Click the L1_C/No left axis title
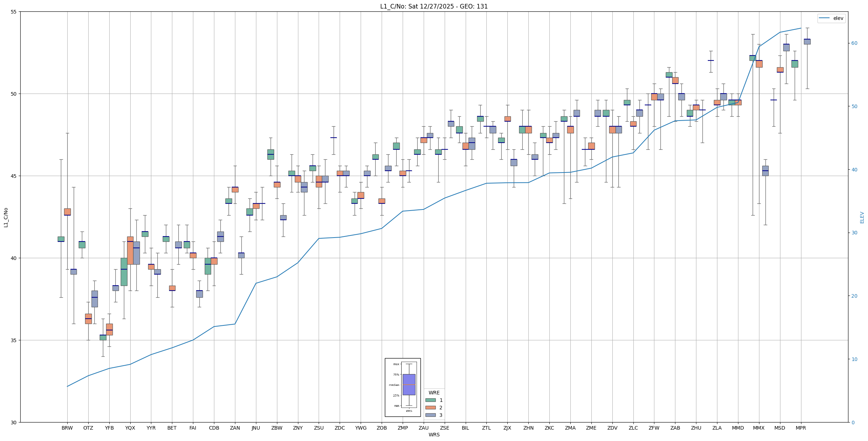 tap(6, 217)
